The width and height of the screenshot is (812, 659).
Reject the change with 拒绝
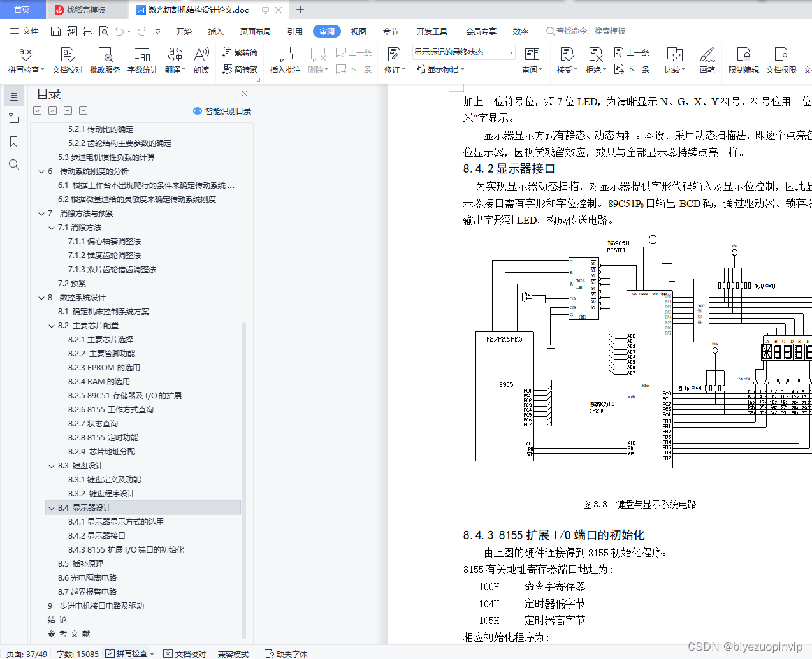[595, 61]
